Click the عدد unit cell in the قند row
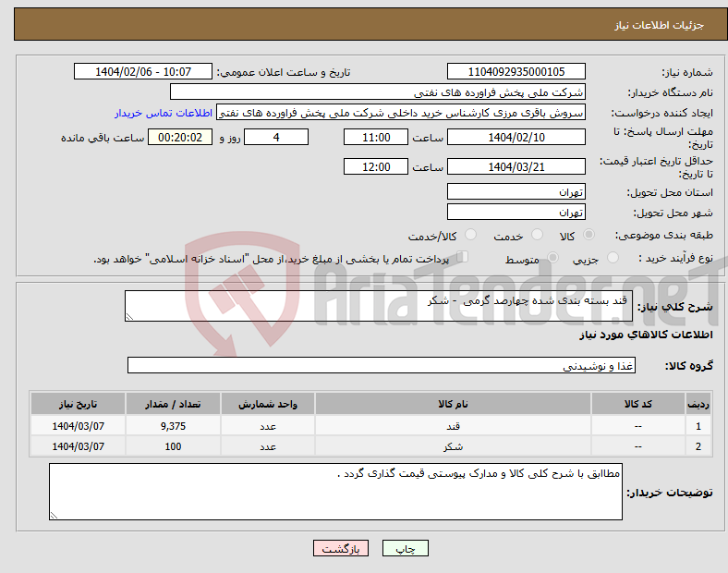The height and width of the screenshot is (573, 728). [268, 426]
